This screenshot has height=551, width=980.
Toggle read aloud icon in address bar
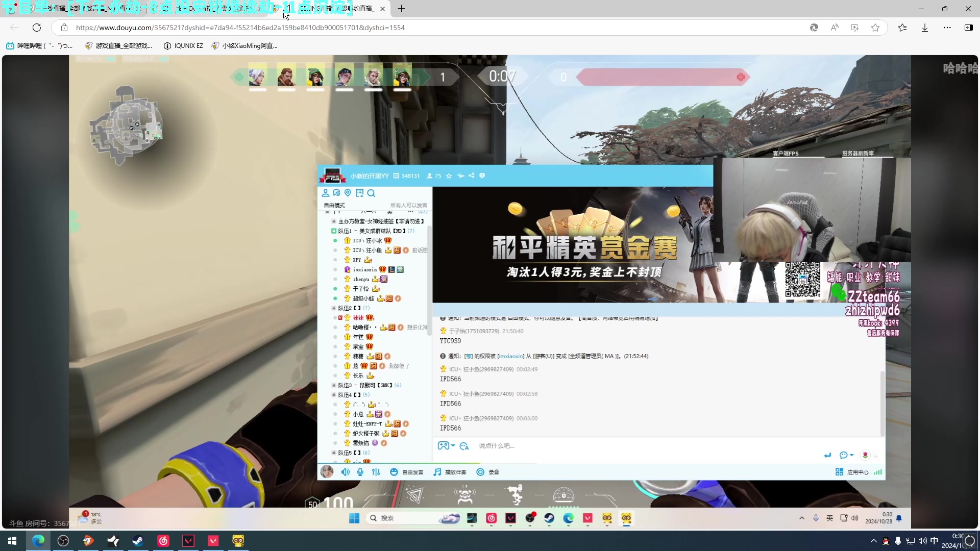835,28
